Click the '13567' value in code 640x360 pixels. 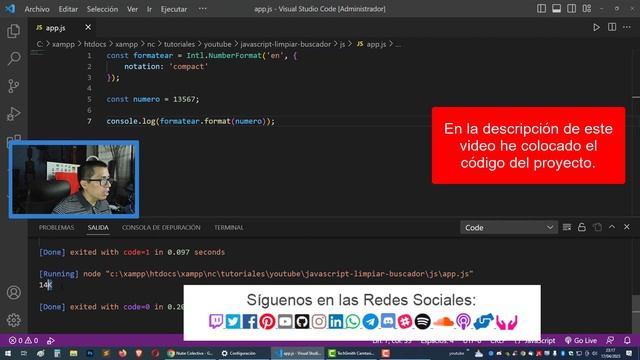[x=184, y=99]
